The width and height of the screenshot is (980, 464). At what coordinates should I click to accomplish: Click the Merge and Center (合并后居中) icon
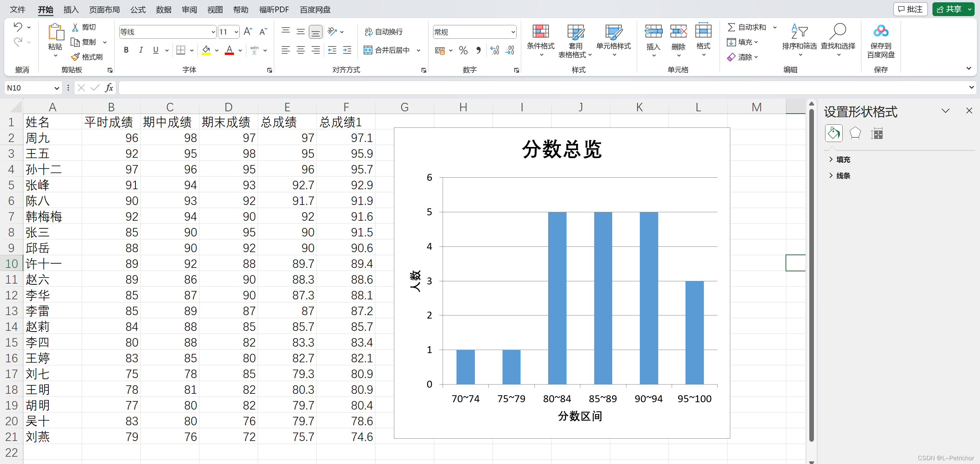click(368, 50)
